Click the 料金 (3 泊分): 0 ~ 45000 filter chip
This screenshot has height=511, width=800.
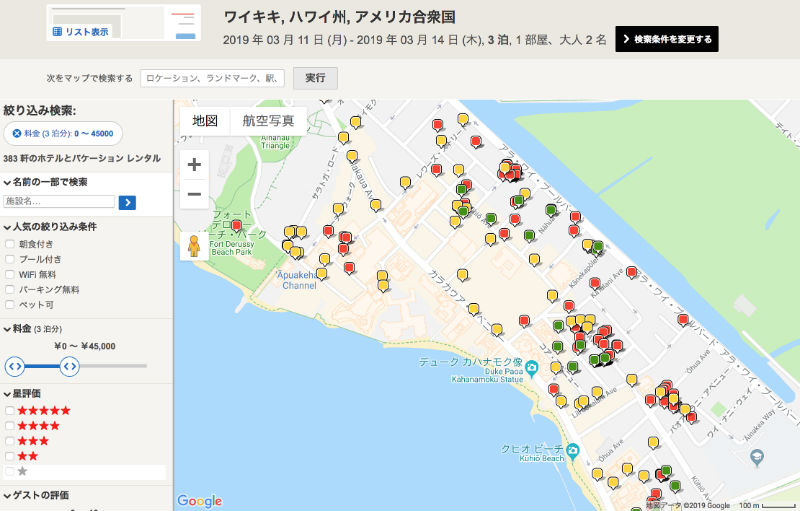point(63,134)
